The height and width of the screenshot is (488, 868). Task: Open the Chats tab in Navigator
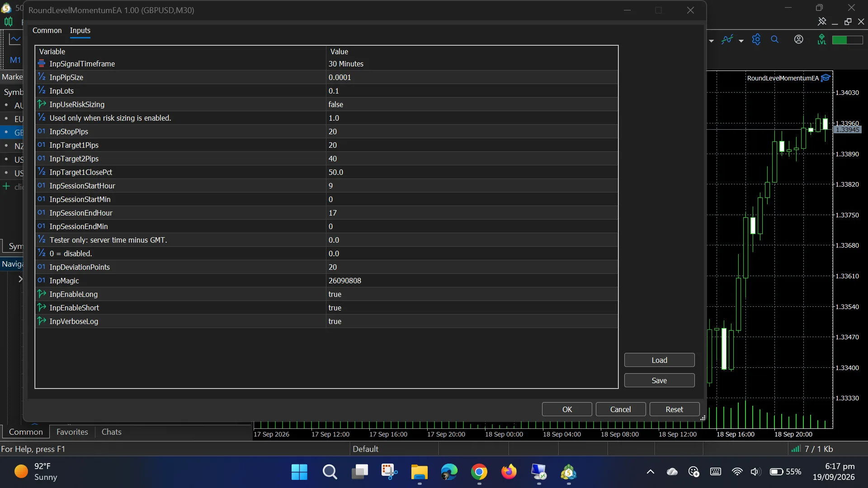[112, 432]
